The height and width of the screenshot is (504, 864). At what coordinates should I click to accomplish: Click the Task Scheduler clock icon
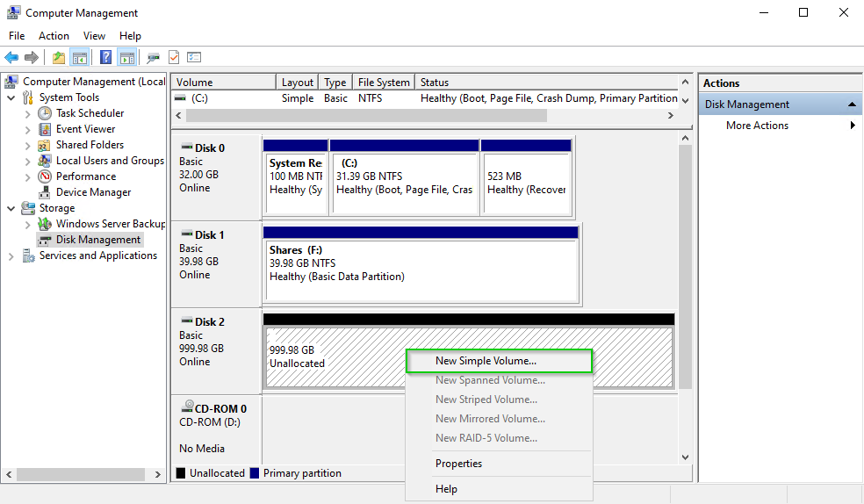tap(46, 113)
